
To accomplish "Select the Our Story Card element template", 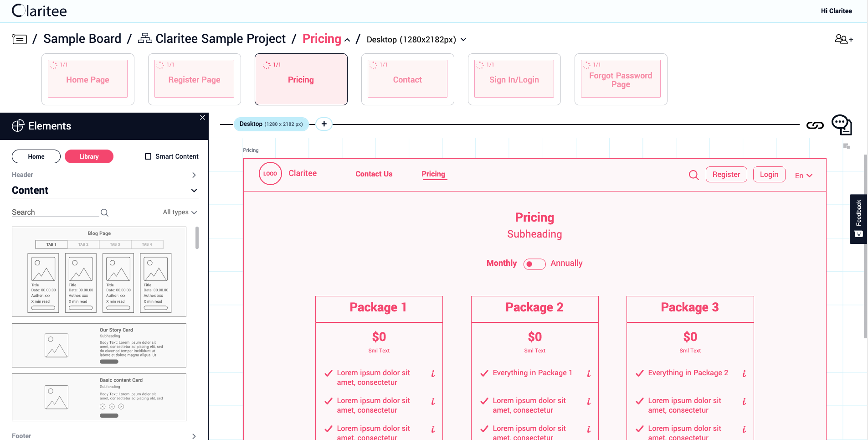I will coord(99,346).
